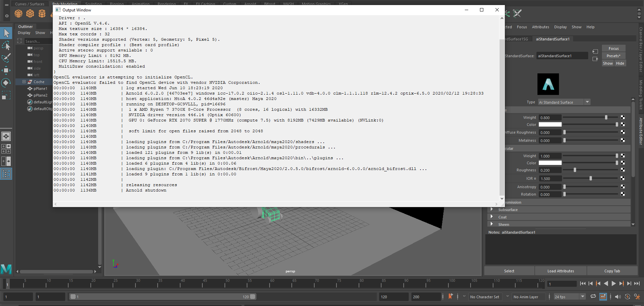The image size is (644, 306).
Task: Create a polygon cylinder from shelf
Action: [42, 13]
